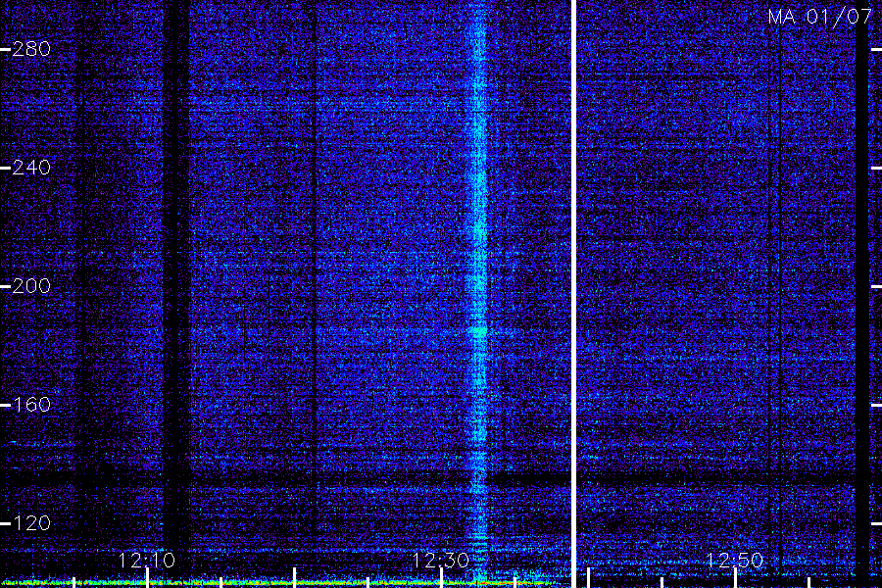This screenshot has height=588, width=882.
Task: Click the 12:10 time label
Action: [147, 561]
